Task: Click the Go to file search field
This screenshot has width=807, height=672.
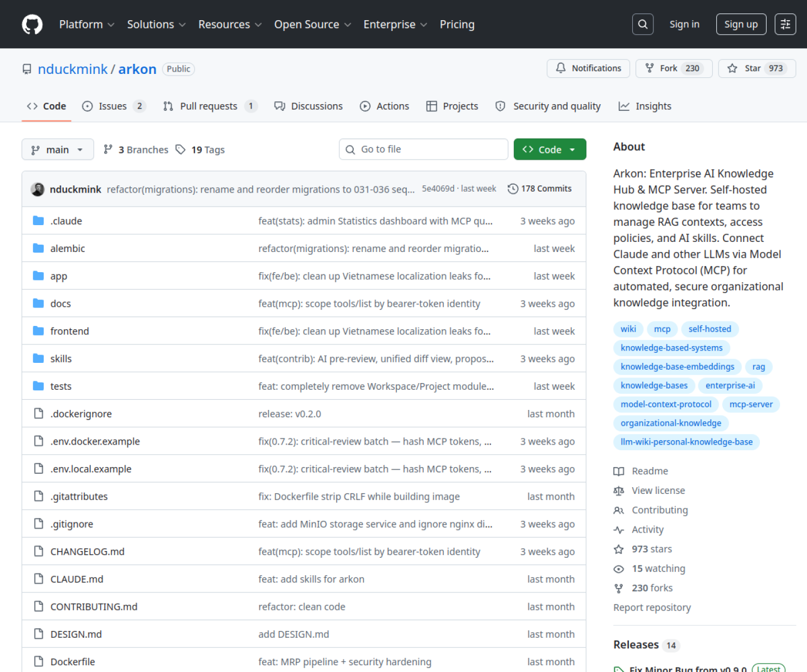Action: coord(424,150)
